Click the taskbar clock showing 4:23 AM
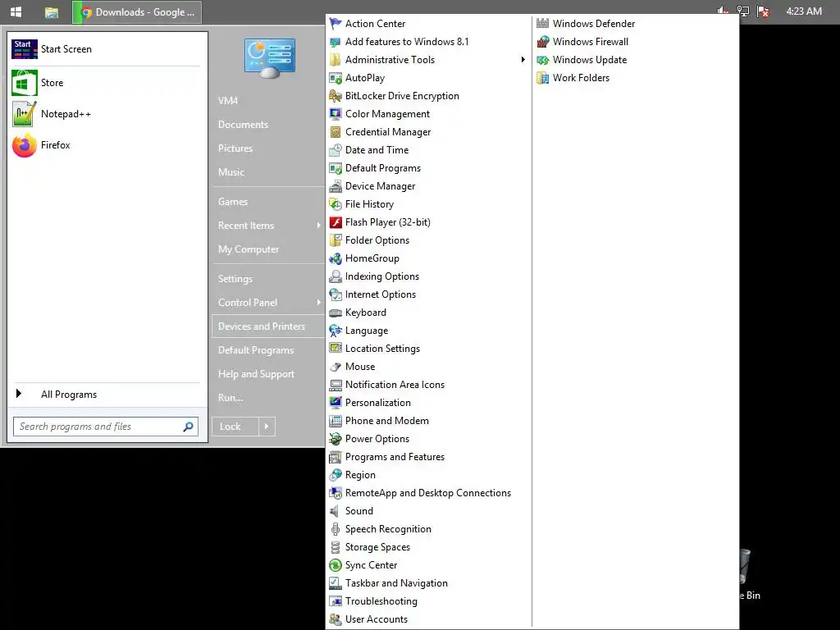 click(804, 11)
